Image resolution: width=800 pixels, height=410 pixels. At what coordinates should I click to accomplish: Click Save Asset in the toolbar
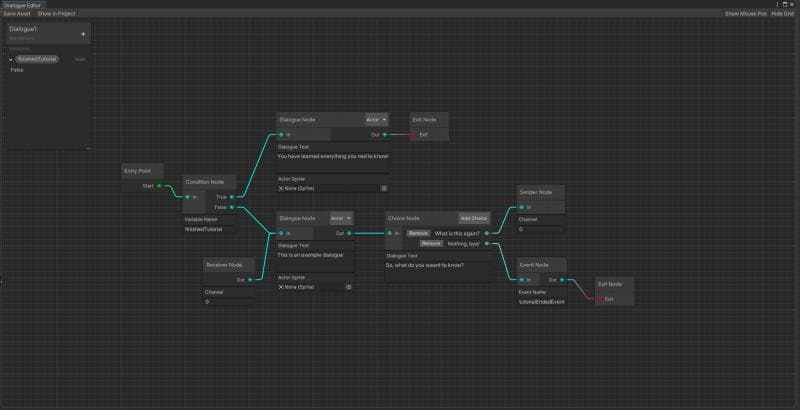point(17,14)
